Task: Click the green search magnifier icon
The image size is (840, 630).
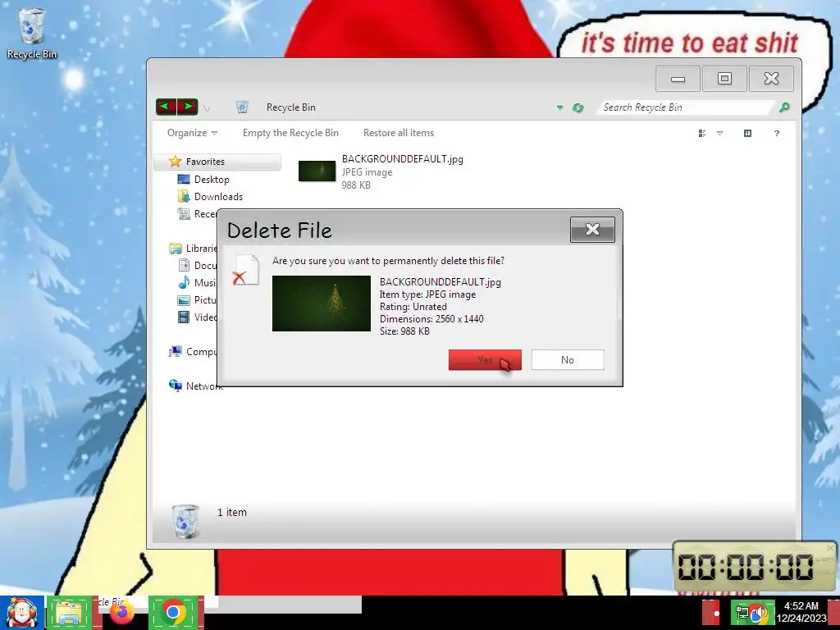Action: (x=783, y=107)
